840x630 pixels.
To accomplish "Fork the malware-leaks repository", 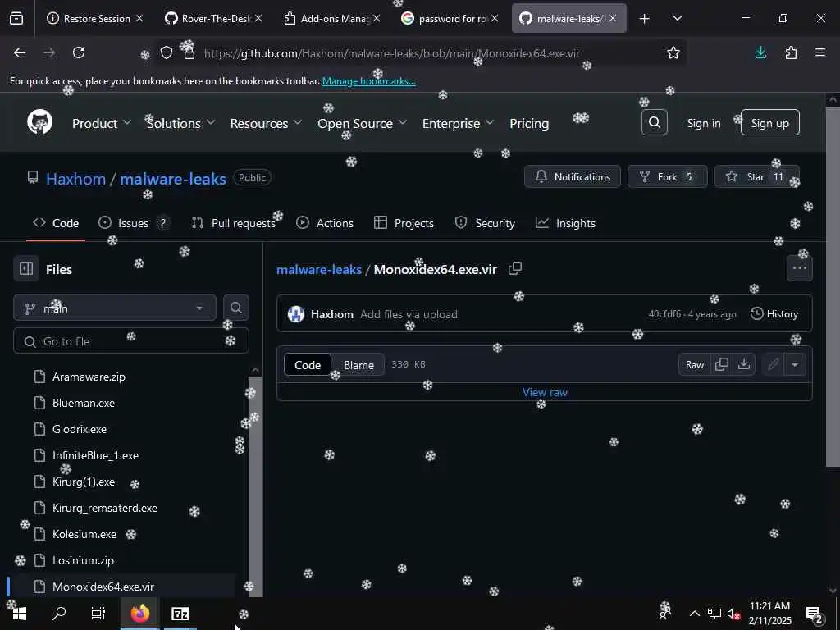I will [668, 176].
